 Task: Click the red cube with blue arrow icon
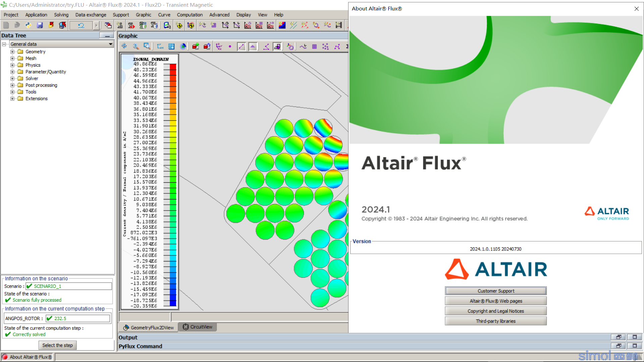pyautogui.click(x=207, y=47)
